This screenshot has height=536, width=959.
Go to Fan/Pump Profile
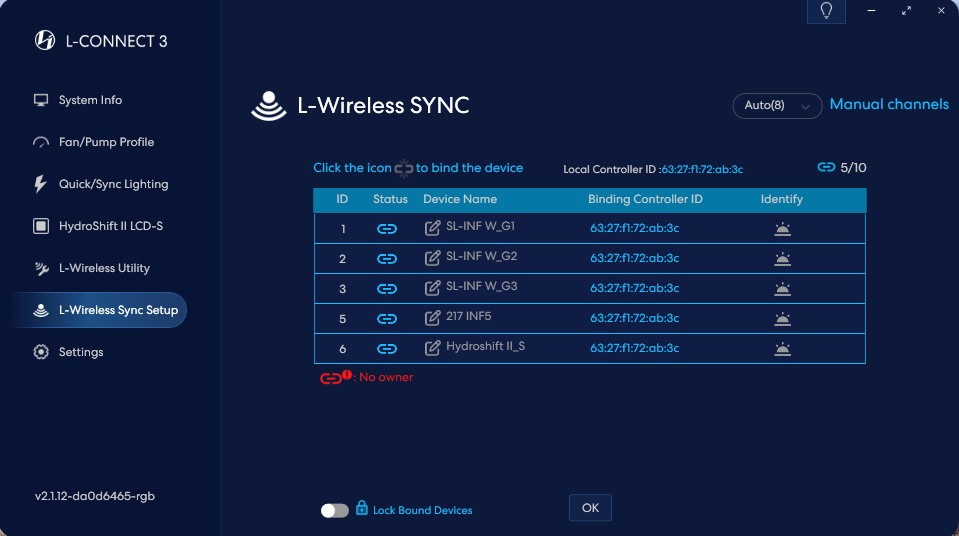106,142
